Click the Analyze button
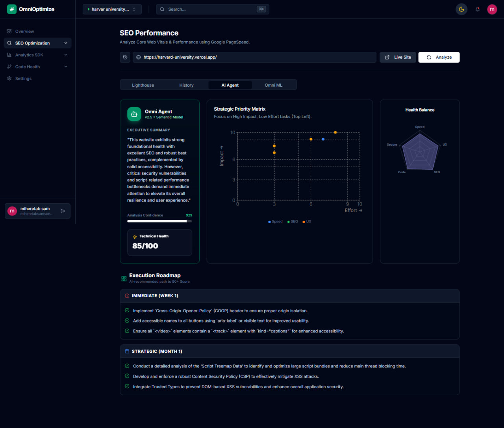The height and width of the screenshot is (428, 504). (439, 57)
